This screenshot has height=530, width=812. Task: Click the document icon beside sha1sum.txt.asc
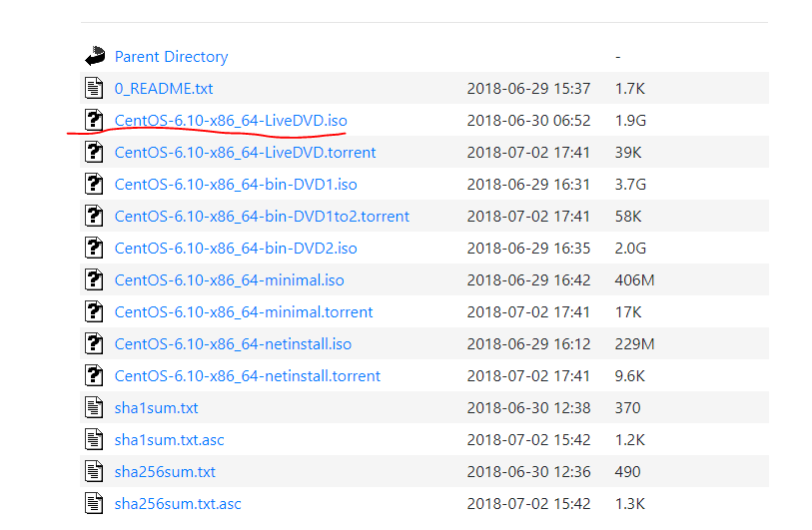click(94, 439)
